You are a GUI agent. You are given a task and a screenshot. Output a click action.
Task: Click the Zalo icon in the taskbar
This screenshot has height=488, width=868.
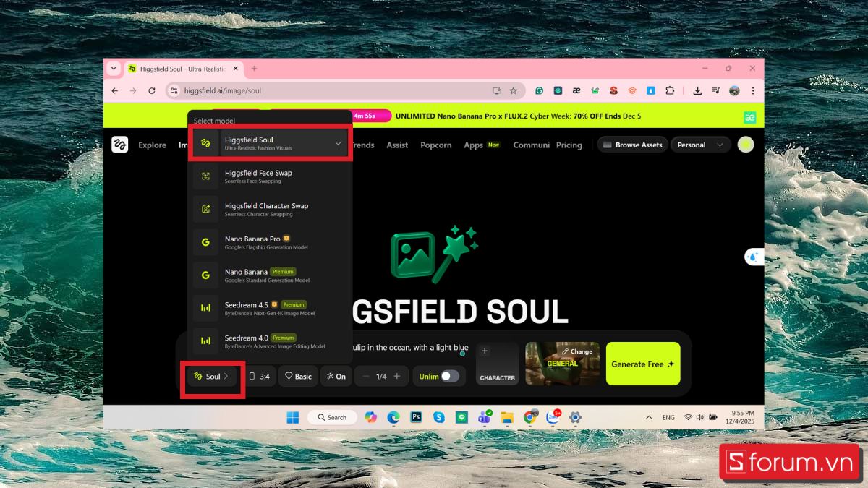[x=553, y=417]
